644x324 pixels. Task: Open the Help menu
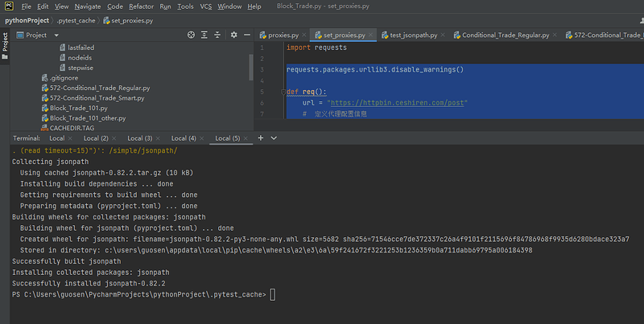pyautogui.click(x=254, y=6)
